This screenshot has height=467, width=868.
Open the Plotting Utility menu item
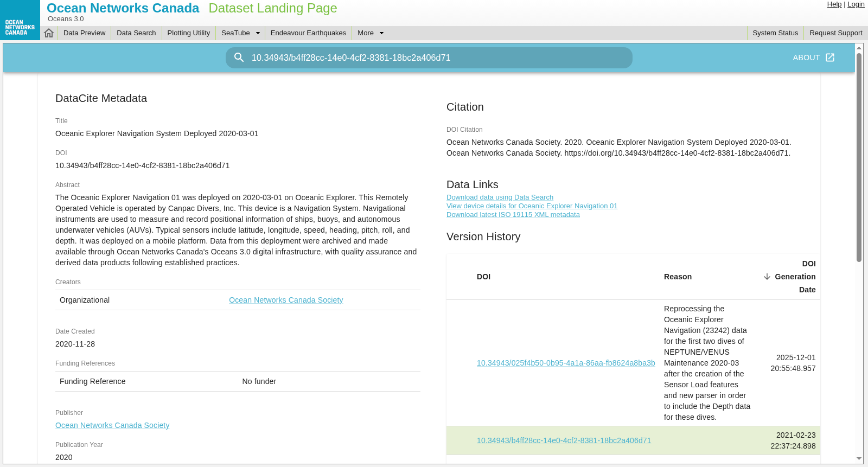(189, 33)
